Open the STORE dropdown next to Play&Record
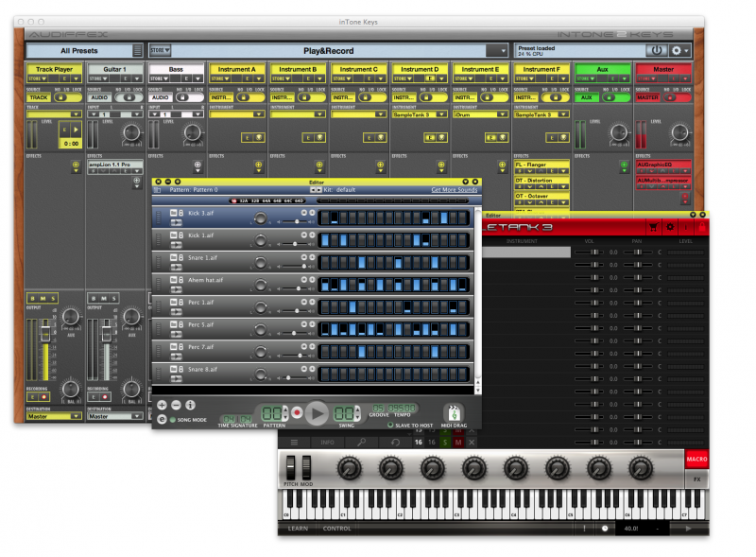The height and width of the screenshot is (557, 756). (160, 50)
